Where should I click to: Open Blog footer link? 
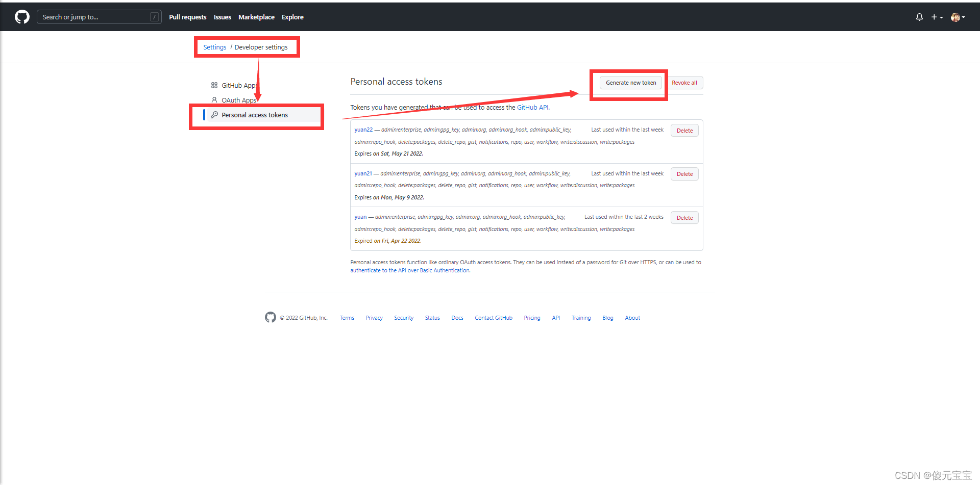[x=608, y=318]
